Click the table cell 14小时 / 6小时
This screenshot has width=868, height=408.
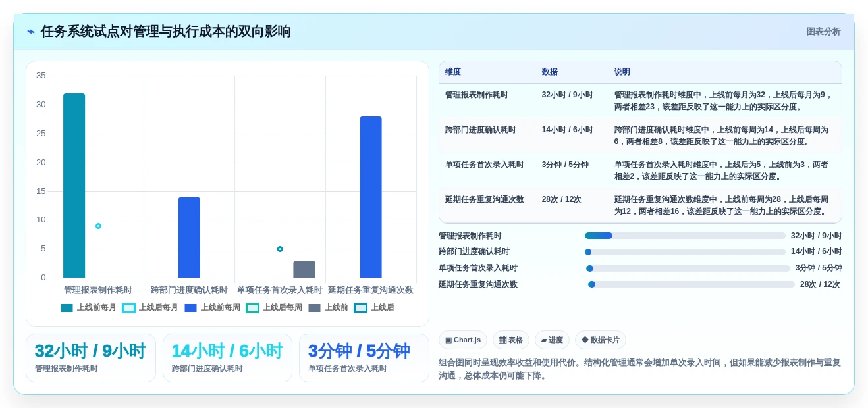[568, 130]
